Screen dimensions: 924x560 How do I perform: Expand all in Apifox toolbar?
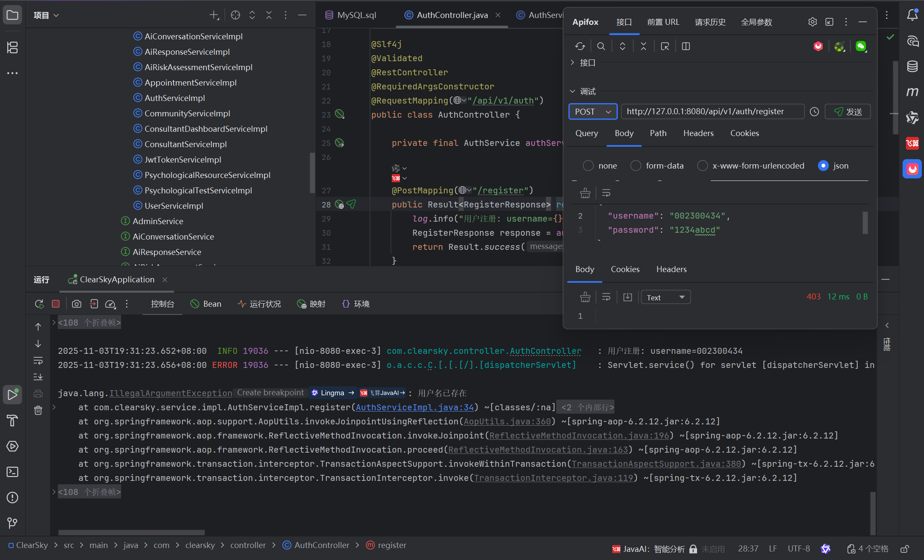[623, 46]
